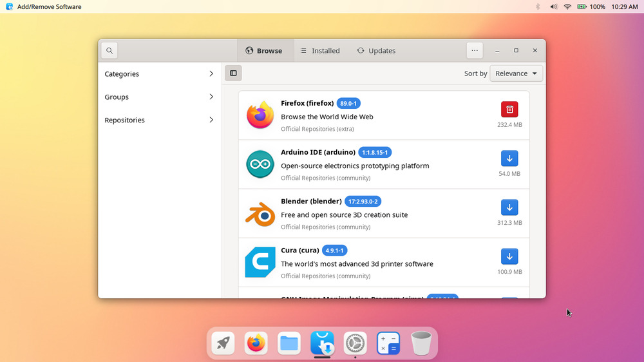Select the Cura app logo
644x362 pixels.
tap(260, 262)
